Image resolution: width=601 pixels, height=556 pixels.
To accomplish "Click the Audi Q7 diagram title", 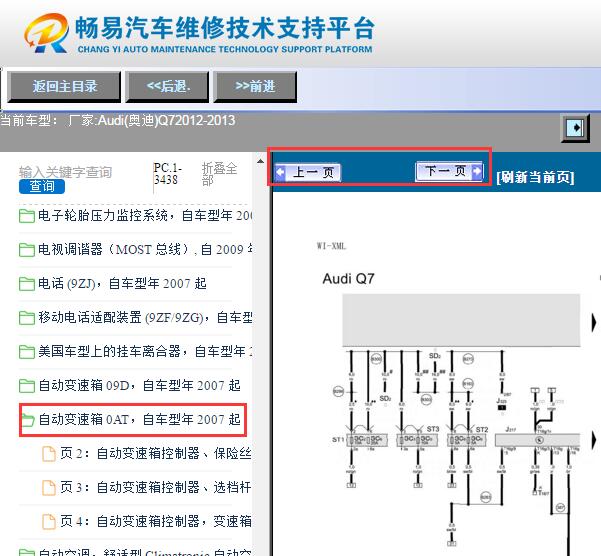I will (x=348, y=279).
